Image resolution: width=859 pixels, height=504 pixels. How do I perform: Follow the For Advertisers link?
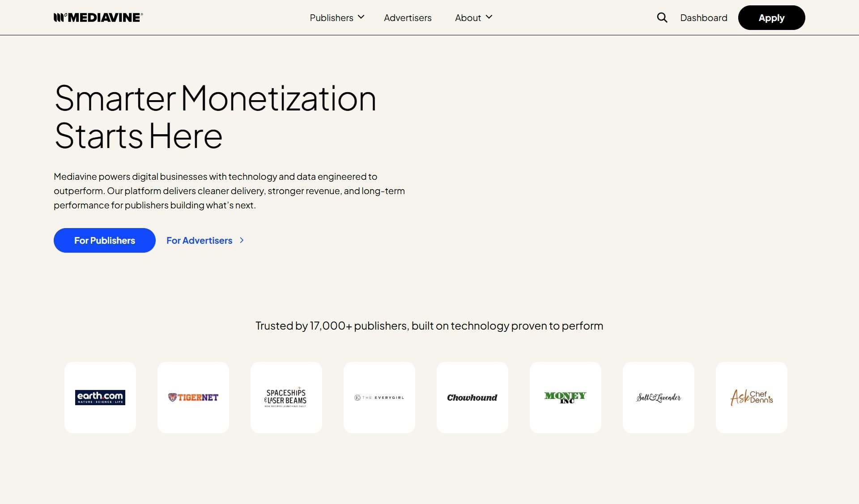click(x=199, y=240)
